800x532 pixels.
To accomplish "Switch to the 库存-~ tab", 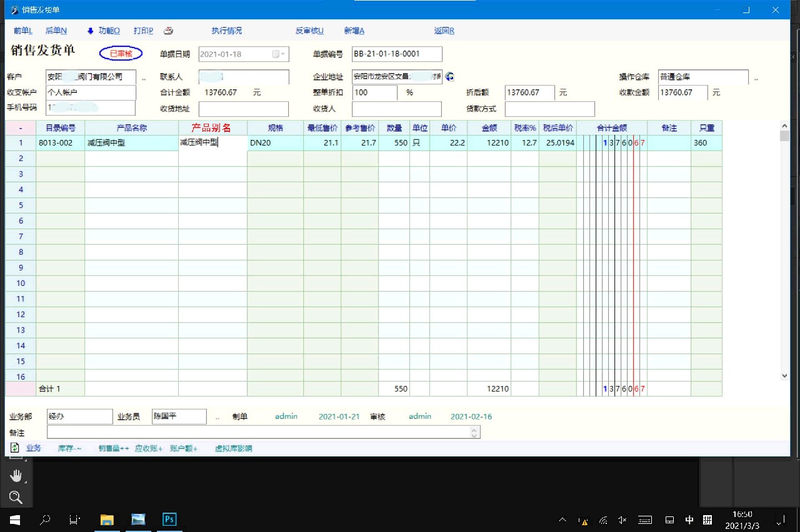I will pyautogui.click(x=69, y=448).
